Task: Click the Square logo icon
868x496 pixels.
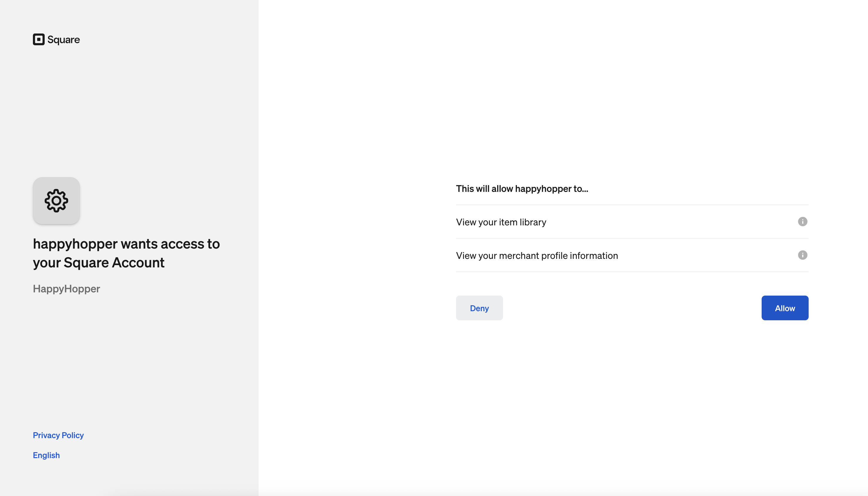Action: coord(38,39)
